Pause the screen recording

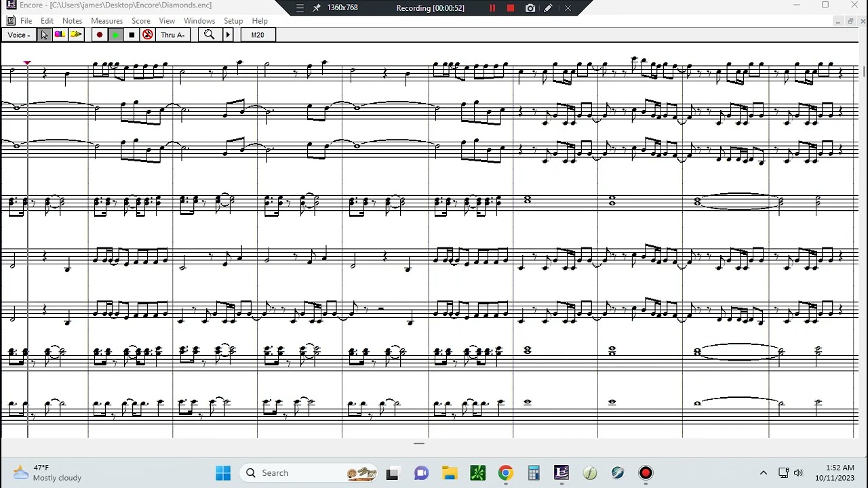tap(492, 8)
